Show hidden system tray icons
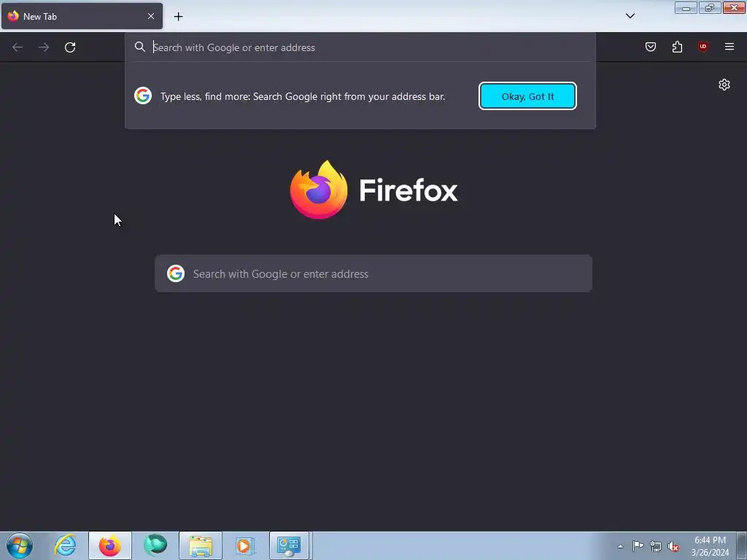 pyautogui.click(x=620, y=546)
